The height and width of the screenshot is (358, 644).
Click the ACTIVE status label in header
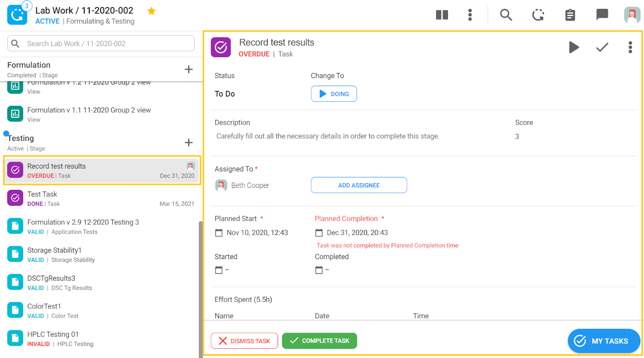(47, 21)
